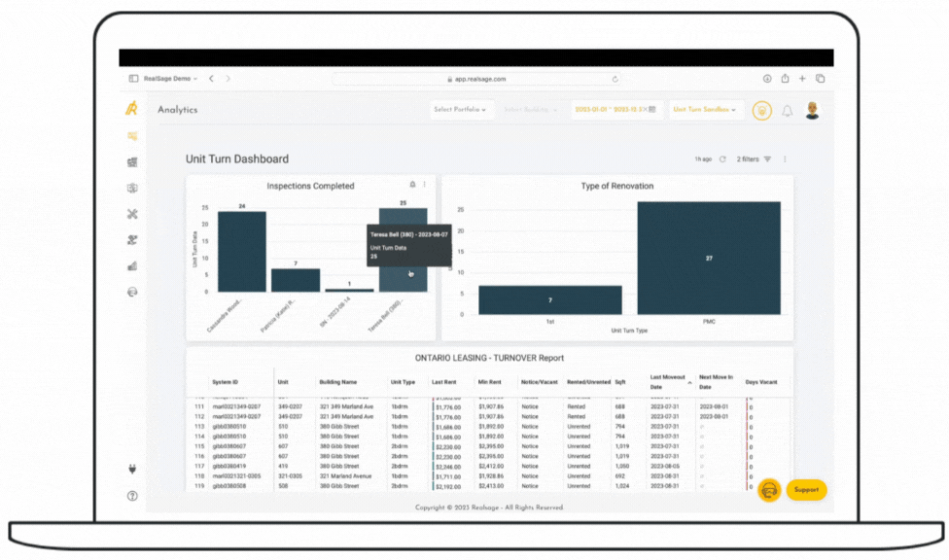Toggle the browser sidebar panel
Screen dimensions: 949x560
[134, 79]
